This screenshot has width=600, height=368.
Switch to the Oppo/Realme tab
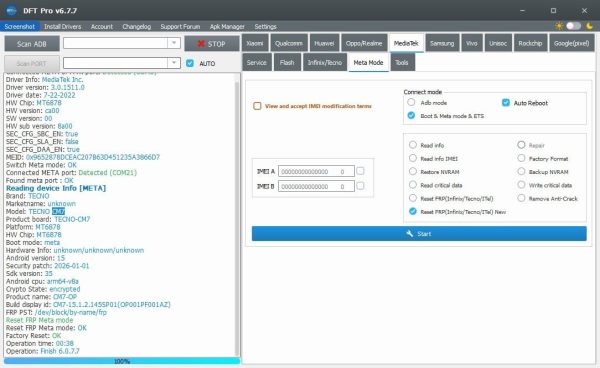coord(364,43)
